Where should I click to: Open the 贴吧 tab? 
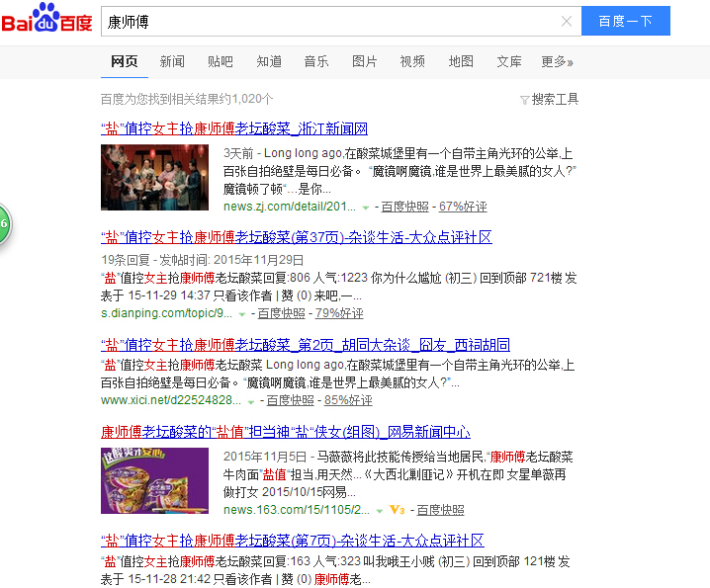[221, 61]
